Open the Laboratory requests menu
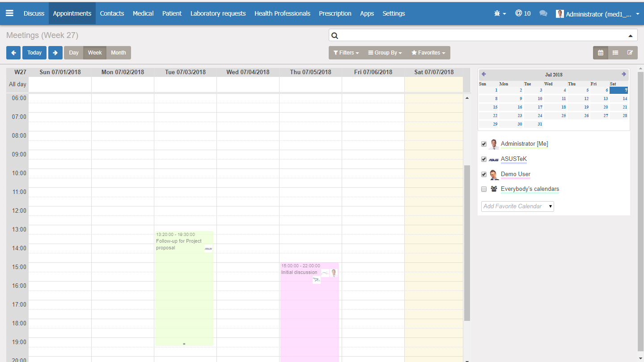Viewport: 644px width, 362px height. 218,13
